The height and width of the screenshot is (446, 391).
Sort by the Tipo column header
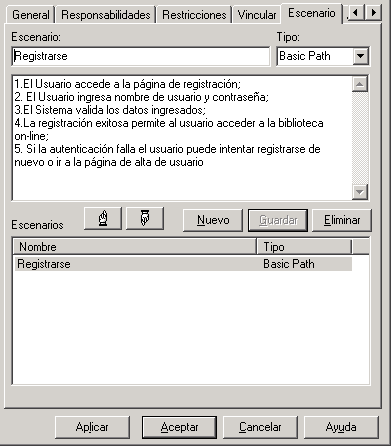click(304, 247)
